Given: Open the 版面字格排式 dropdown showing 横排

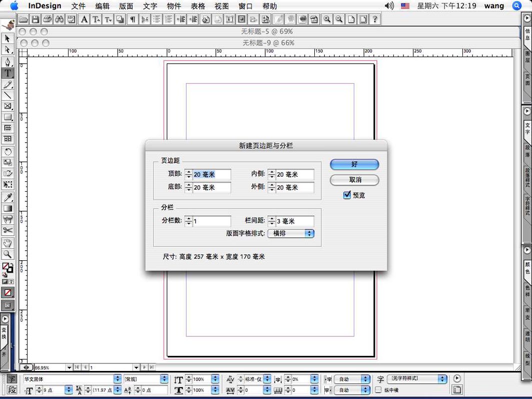Looking at the screenshot, I should [x=291, y=233].
